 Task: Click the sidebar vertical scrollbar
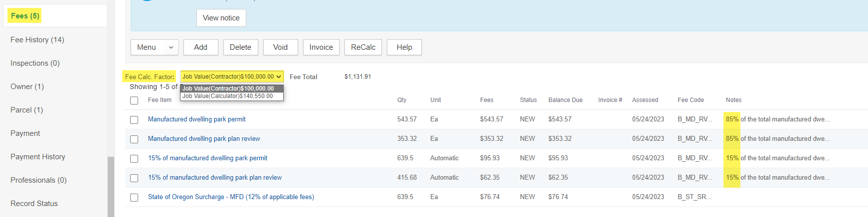tap(111, 187)
